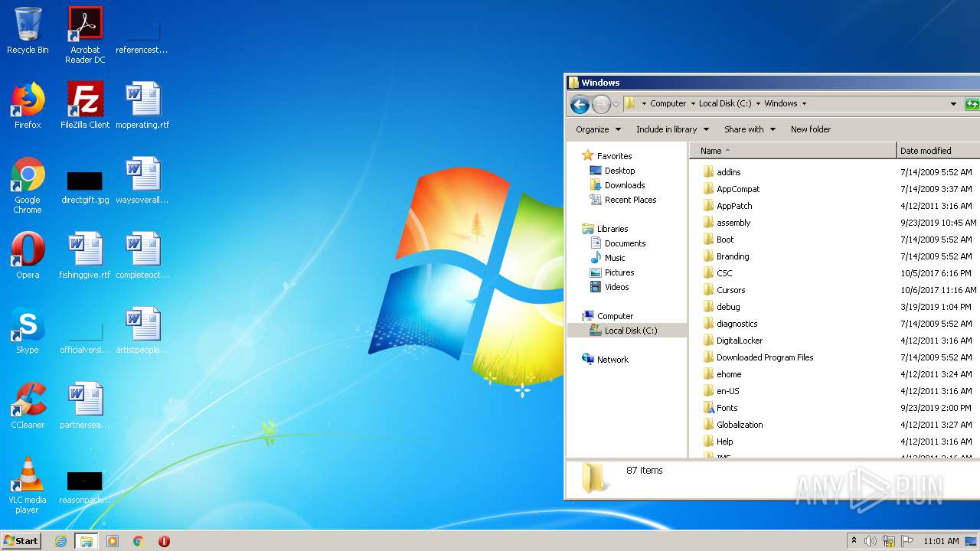The width and height of the screenshot is (980, 551).
Task: Expand Computer breadcrumb arrow in address bar
Action: [x=693, y=103]
